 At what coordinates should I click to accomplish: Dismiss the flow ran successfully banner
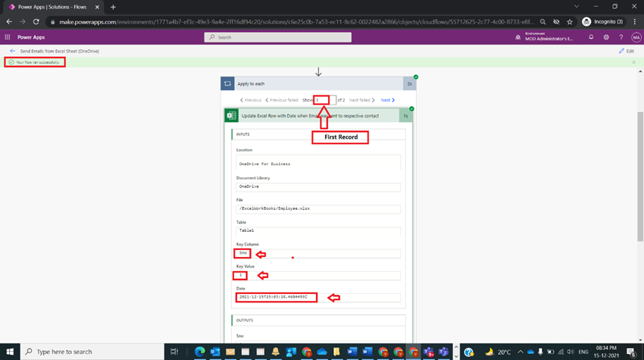[x=633, y=62]
